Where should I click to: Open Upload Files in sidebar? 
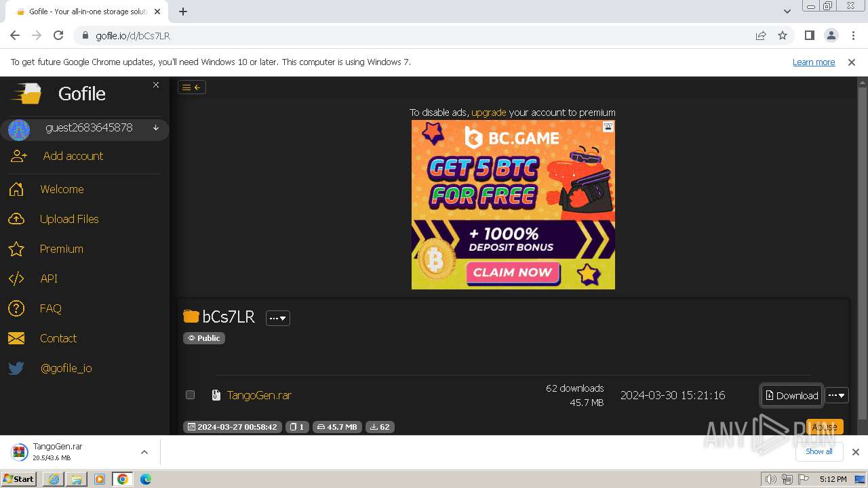[69, 219]
